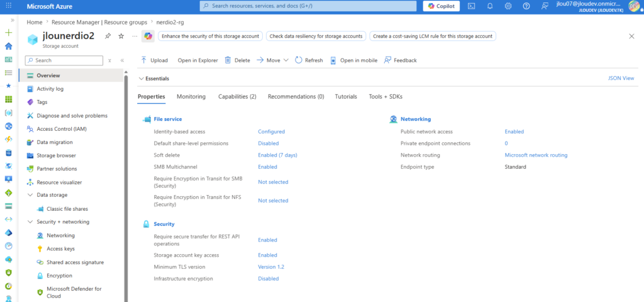Image resolution: width=644 pixels, height=302 pixels.
Task: Open Cloud Shell from the top bar
Action: [472, 6]
